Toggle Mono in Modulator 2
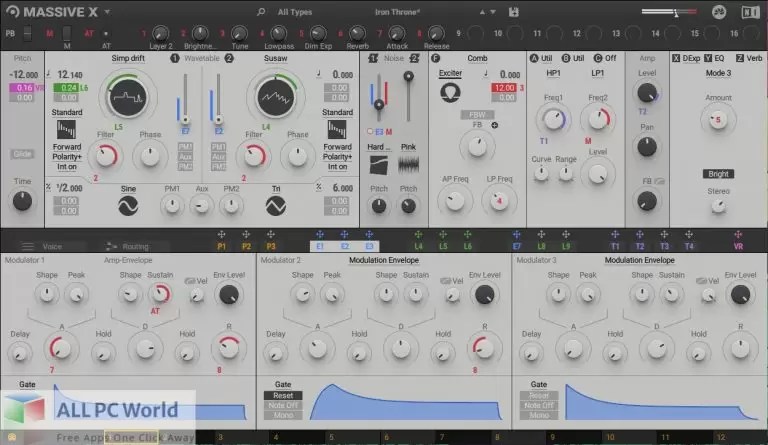Screen dimensions: 768x445 point(283,415)
